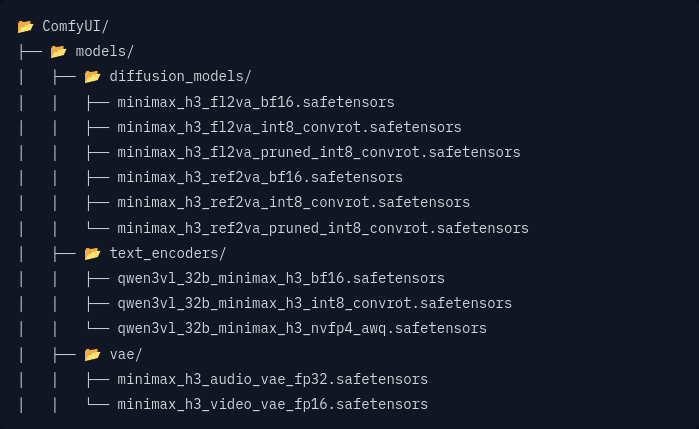Viewport: 699px width, 429px height.
Task: Select qwen3vl_32b_minimax_h3_bf16.safetensors file
Action: (281, 279)
